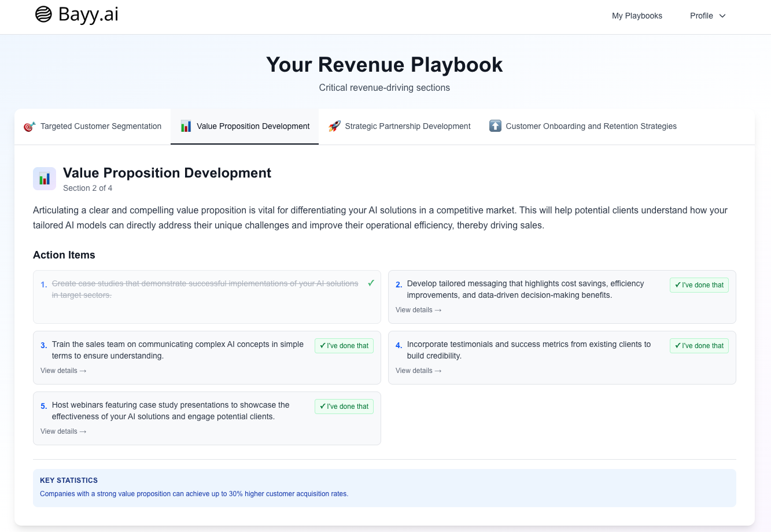Viewport: 771px width, 532px height.
Task: Open the Profile dropdown
Action: [x=707, y=16]
